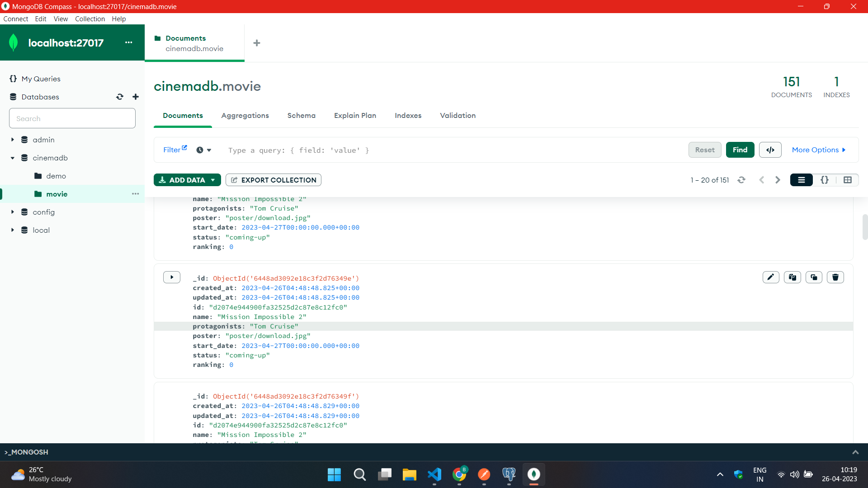Create a new database with plus icon
Screen dimensions: 868x488
[x=136, y=97]
